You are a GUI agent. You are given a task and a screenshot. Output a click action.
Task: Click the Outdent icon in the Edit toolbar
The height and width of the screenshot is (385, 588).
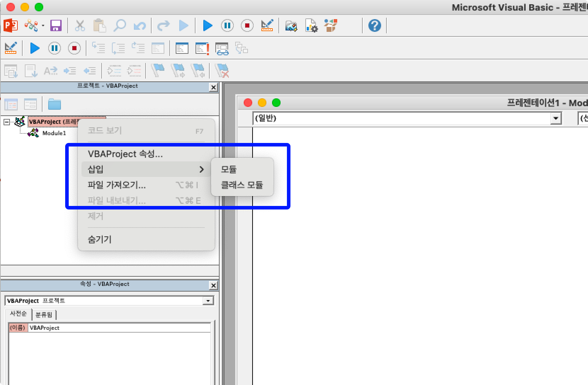coord(90,71)
